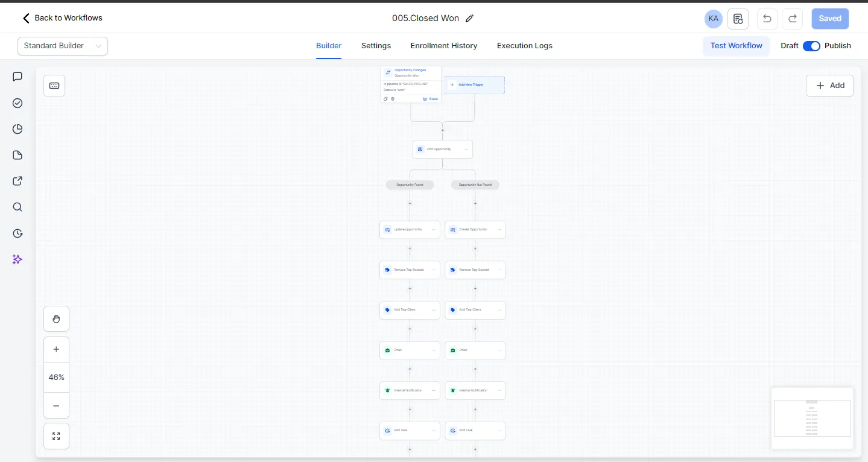Viewport: 868px width, 462px height.
Task: Toggle the workflow from Draft to Publish
Action: 811,46
